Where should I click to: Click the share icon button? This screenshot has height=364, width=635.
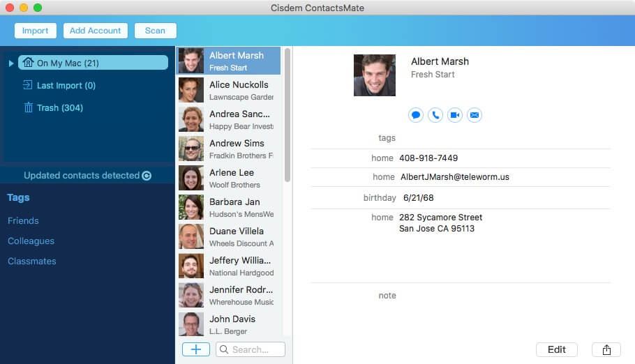(x=606, y=350)
